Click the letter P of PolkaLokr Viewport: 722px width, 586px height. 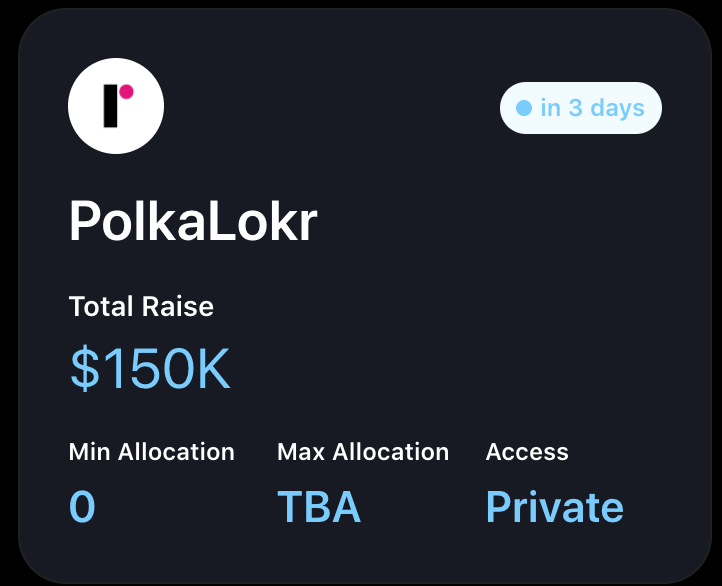pos(84,221)
